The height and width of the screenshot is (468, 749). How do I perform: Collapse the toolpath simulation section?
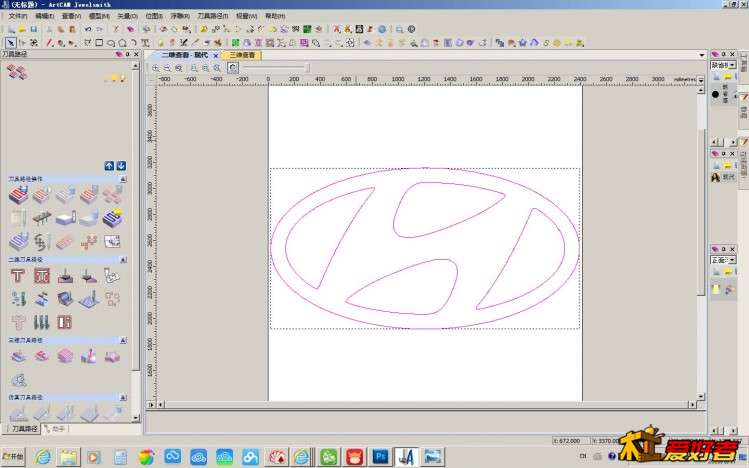pyautogui.click(x=123, y=397)
